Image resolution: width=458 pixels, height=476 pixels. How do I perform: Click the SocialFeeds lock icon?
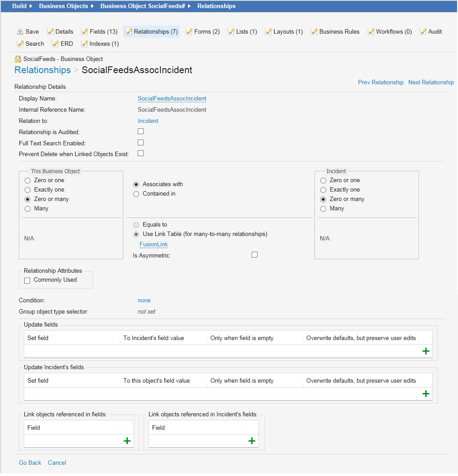point(18,59)
